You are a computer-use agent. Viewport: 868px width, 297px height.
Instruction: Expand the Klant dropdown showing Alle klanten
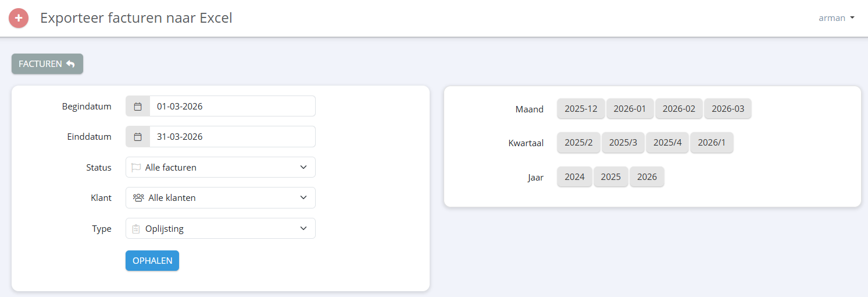coord(220,197)
